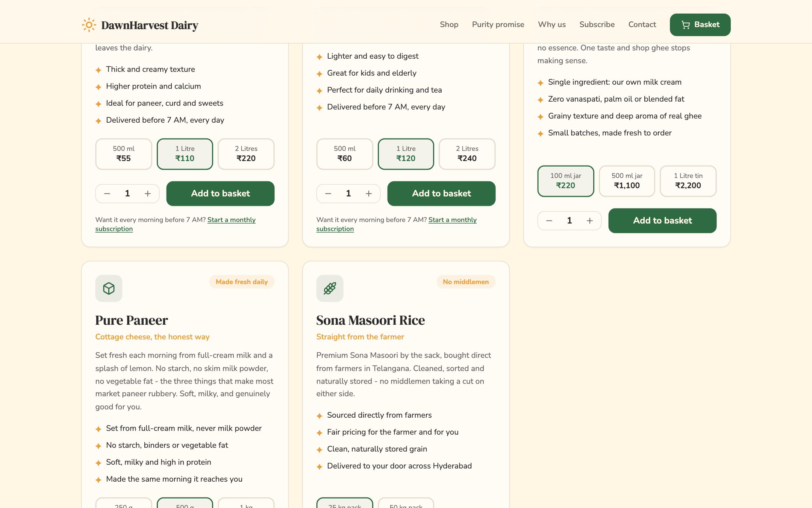This screenshot has height=508, width=812.
Task: Click the Made fresh daily badge
Action: pos(242,282)
